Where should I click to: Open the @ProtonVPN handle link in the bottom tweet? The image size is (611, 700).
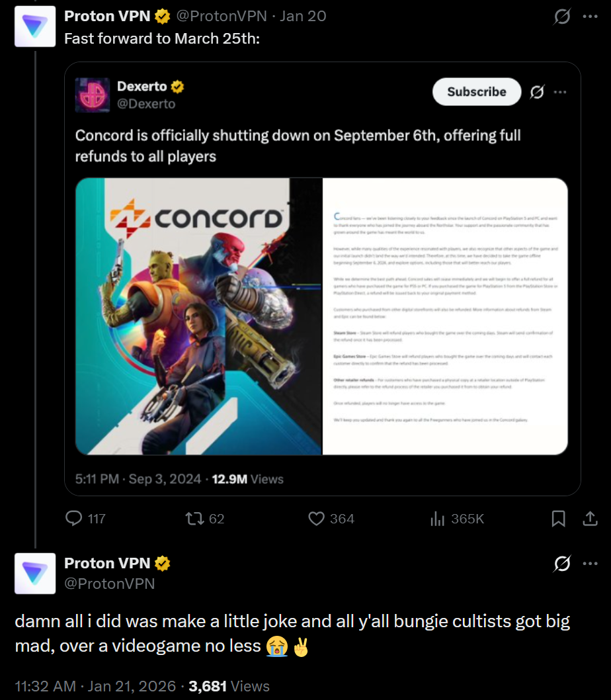(x=109, y=583)
